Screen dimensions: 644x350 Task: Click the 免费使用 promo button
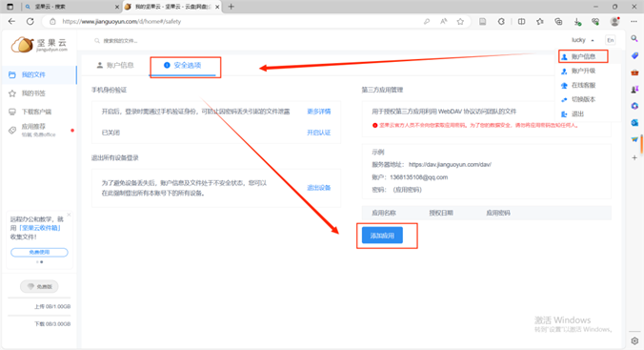point(39,252)
